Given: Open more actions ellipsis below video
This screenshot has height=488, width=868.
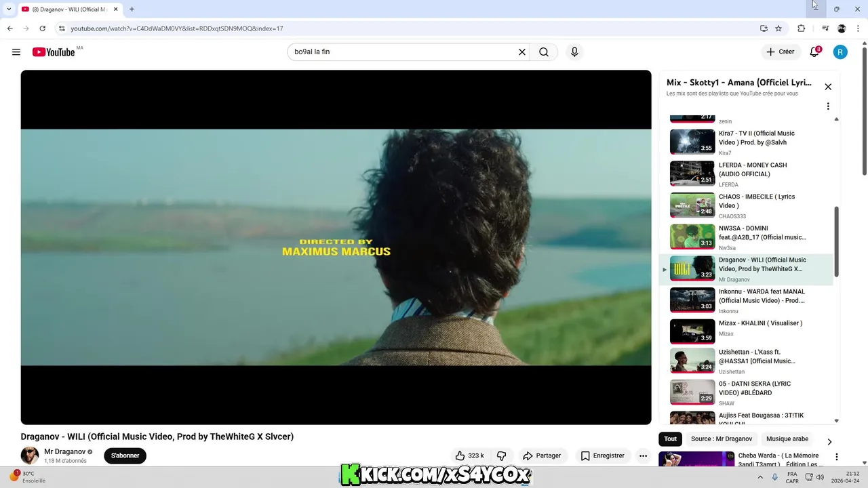Looking at the screenshot, I should [x=643, y=456].
